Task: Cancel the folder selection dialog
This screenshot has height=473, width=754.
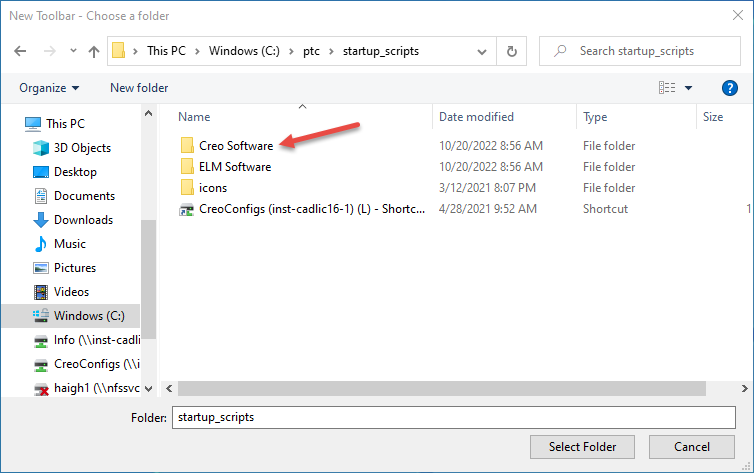Action: coord(692,446)
